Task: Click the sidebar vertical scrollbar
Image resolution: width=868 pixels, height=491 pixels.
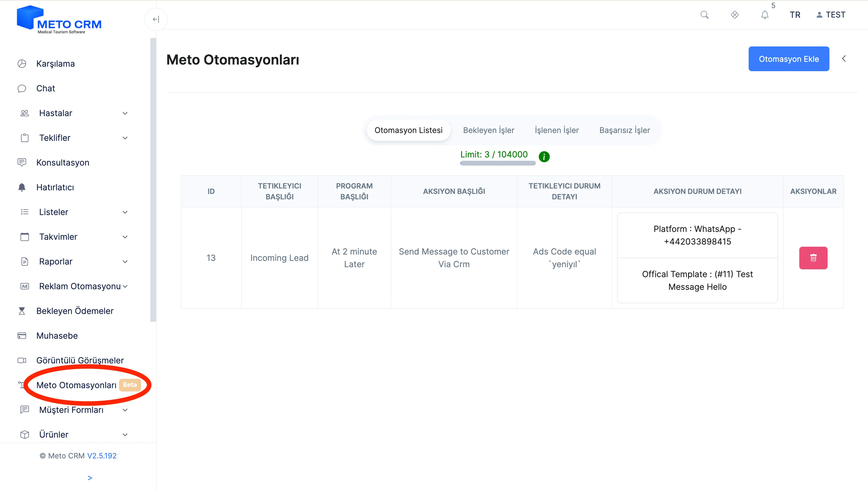Action: (x=153, y=180)
